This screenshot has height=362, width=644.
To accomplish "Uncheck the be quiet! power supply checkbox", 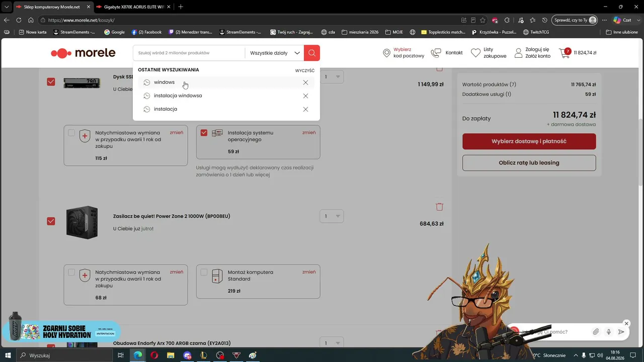I will click(51, 221).
